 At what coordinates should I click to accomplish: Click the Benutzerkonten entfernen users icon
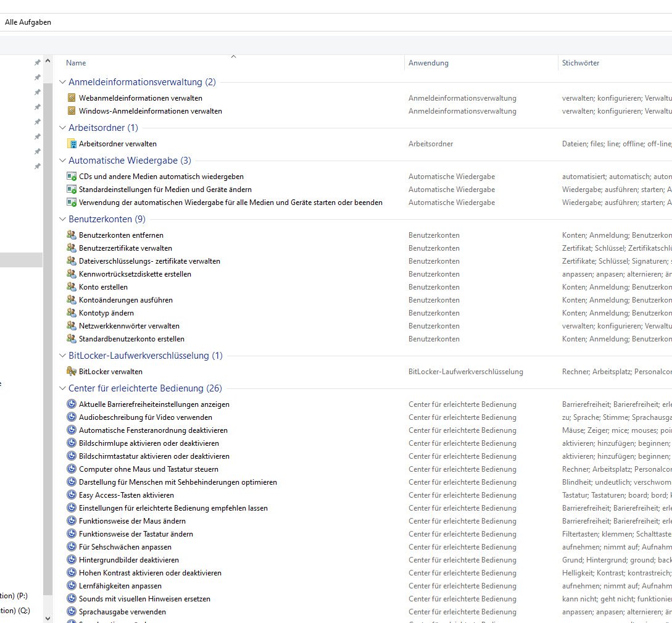coord(72,235)
